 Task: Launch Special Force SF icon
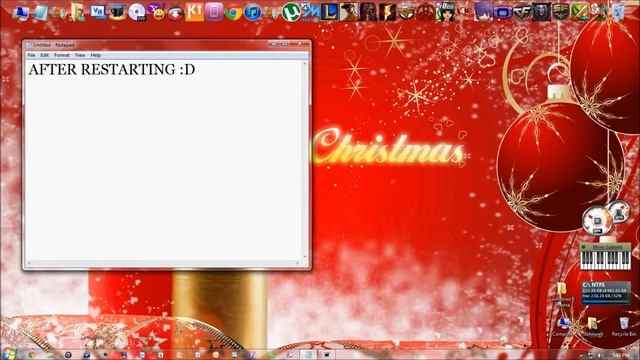pyautogui.click(x=561, y=11)
